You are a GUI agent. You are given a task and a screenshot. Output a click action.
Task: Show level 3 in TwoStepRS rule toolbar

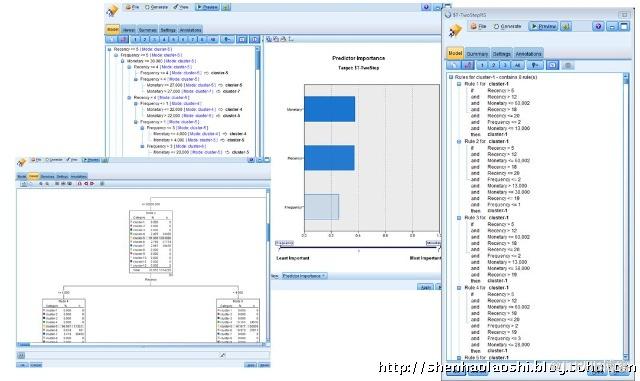(505, 65)
